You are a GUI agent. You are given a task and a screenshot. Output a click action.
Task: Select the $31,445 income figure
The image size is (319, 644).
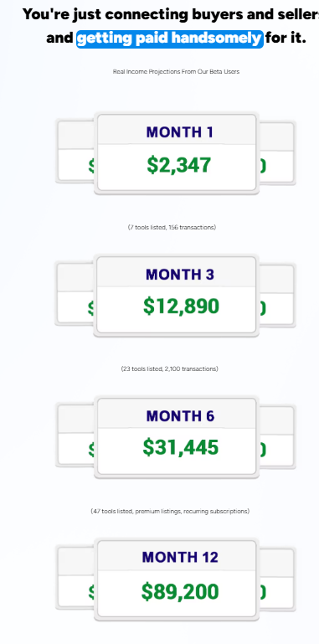point(181,448)
